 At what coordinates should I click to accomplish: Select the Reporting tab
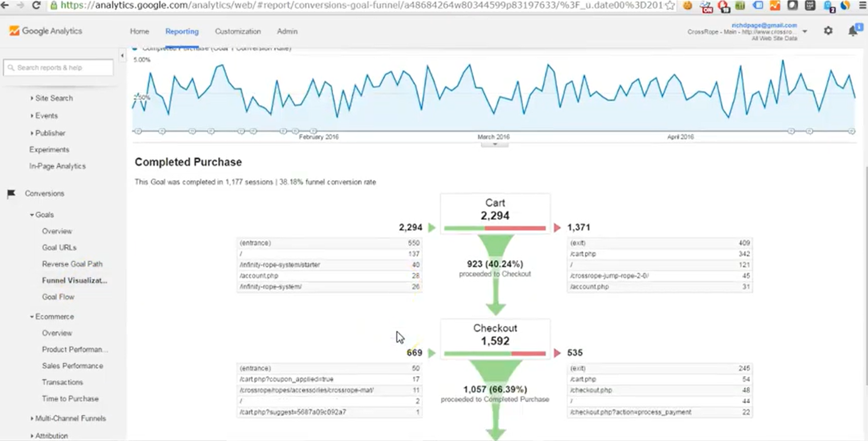pos(182,31)
